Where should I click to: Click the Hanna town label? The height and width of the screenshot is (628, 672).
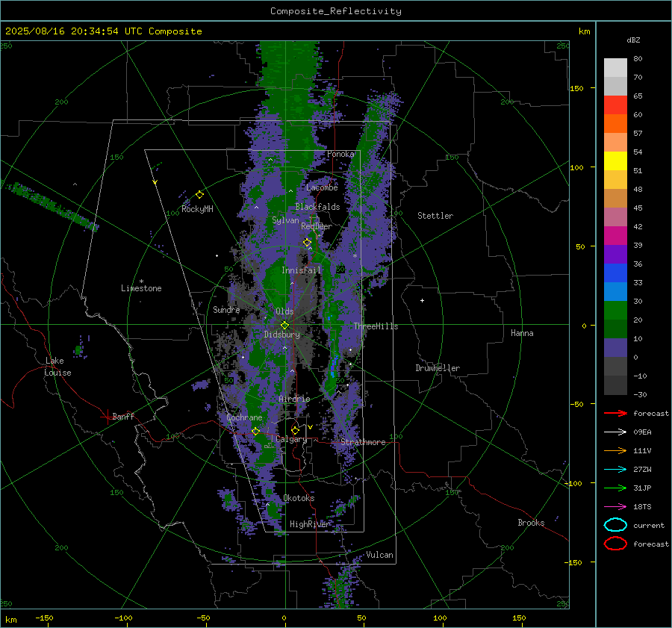[522, 333]
